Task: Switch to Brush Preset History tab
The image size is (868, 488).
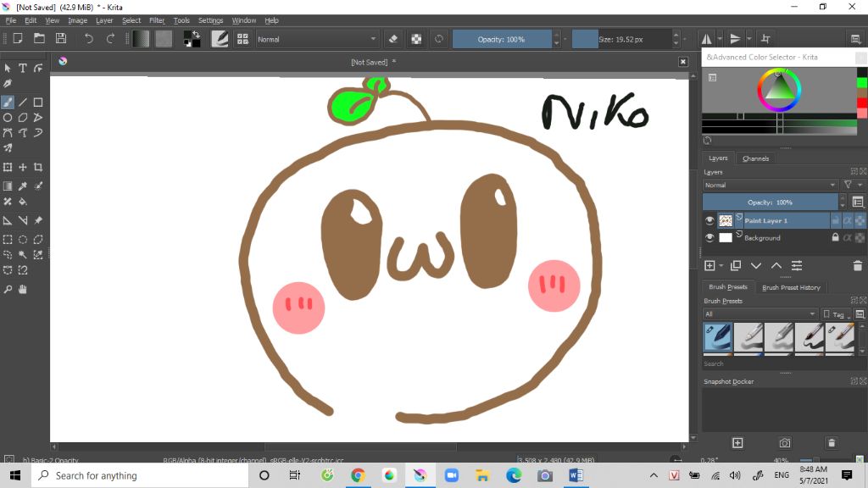Action: pos(791,287)
